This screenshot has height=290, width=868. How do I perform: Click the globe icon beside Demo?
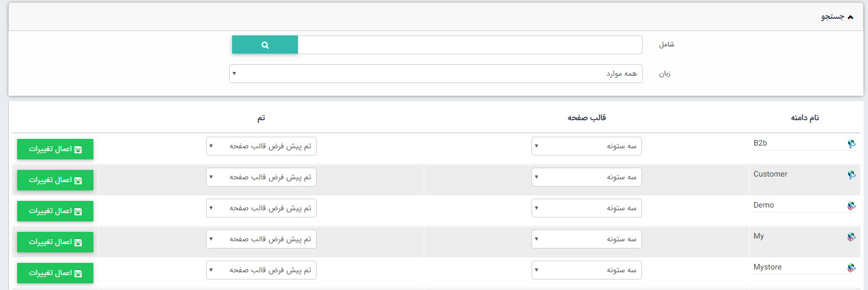click(851, 206)
